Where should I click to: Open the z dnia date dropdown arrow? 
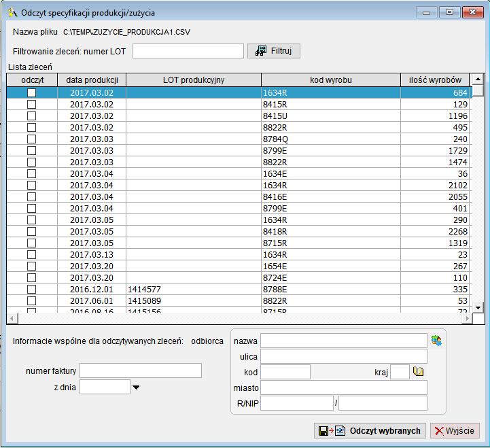click(x=136, y=387)
